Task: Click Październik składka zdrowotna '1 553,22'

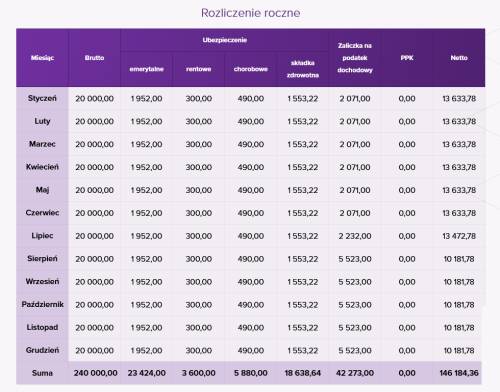Action: 303,305
